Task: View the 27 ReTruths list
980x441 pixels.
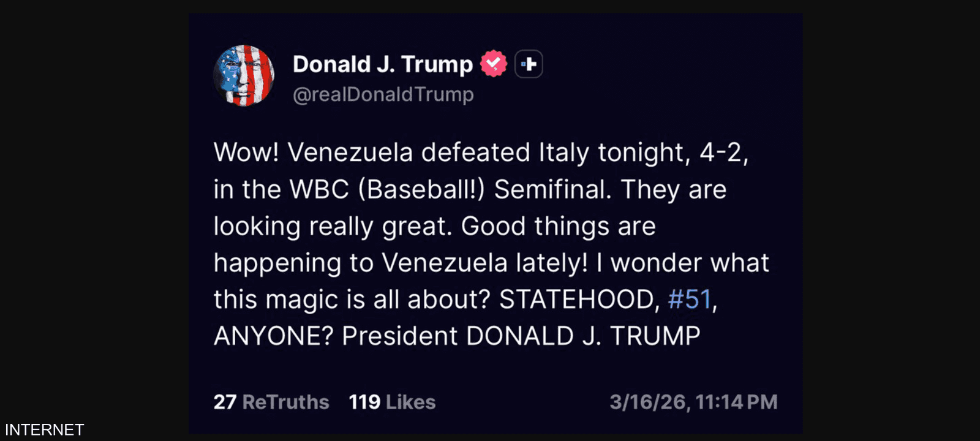Action: point(271,402)
